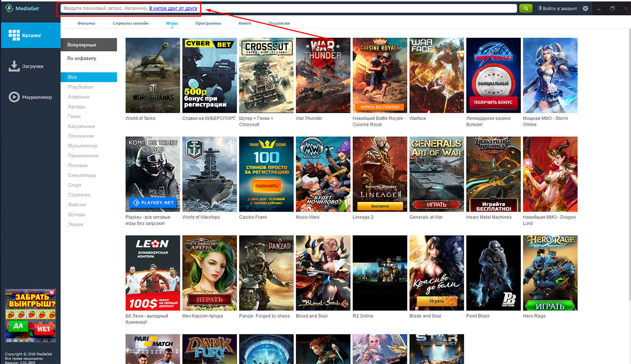Open the Casino Frank thumbnail
The height and width of the screenshot is (364, 631).
coord(266,174)
